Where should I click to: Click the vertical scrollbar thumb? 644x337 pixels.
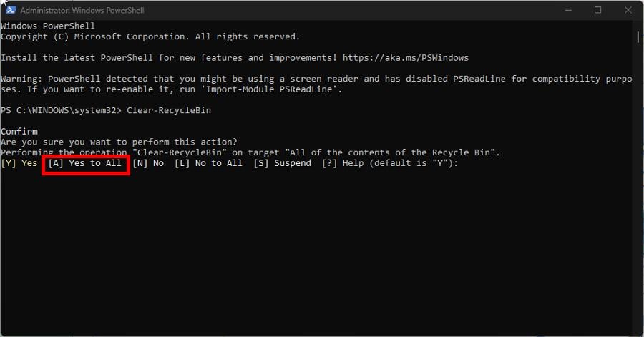[x=637, y=37]
